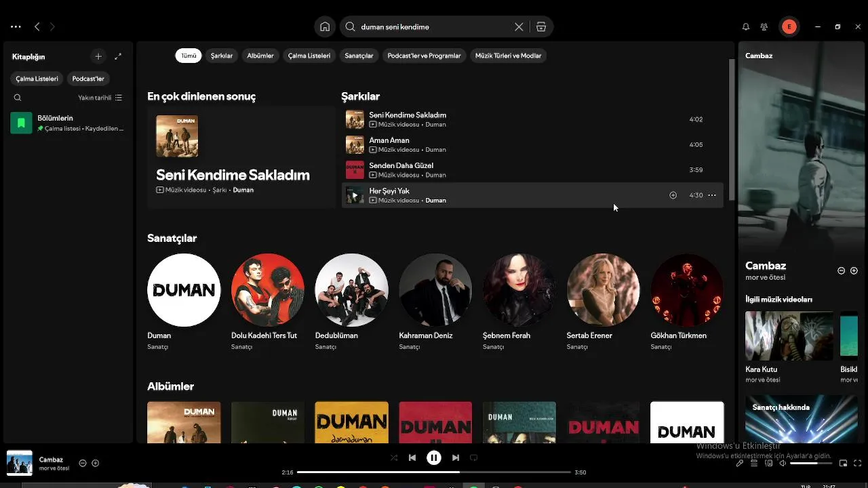This screenshot has width=868, height=488.
Task: Switch to the Şarkılar tab
Action: [x=222, y=56]
